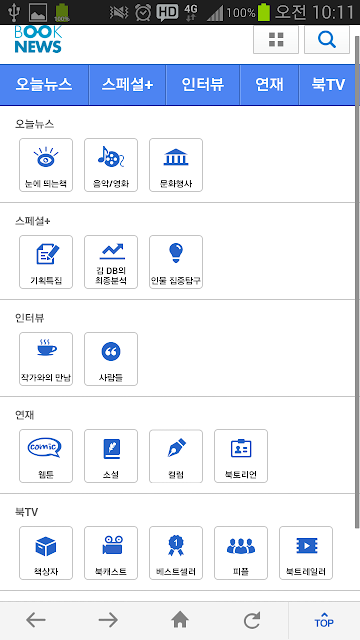Select the 음악/영화 music and film icon
Image resolution: width=360 pixels, height=640 pixels.
click(111, 165)
